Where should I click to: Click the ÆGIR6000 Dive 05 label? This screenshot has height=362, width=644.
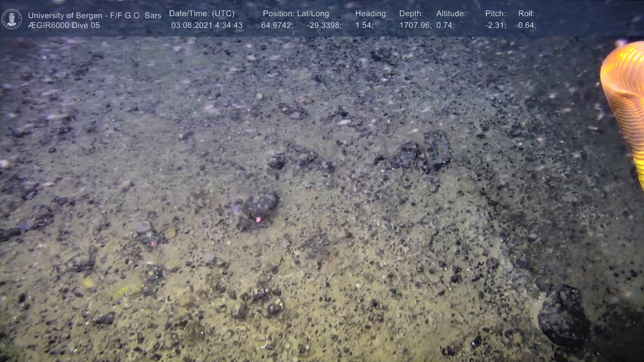tap(64, 25)
